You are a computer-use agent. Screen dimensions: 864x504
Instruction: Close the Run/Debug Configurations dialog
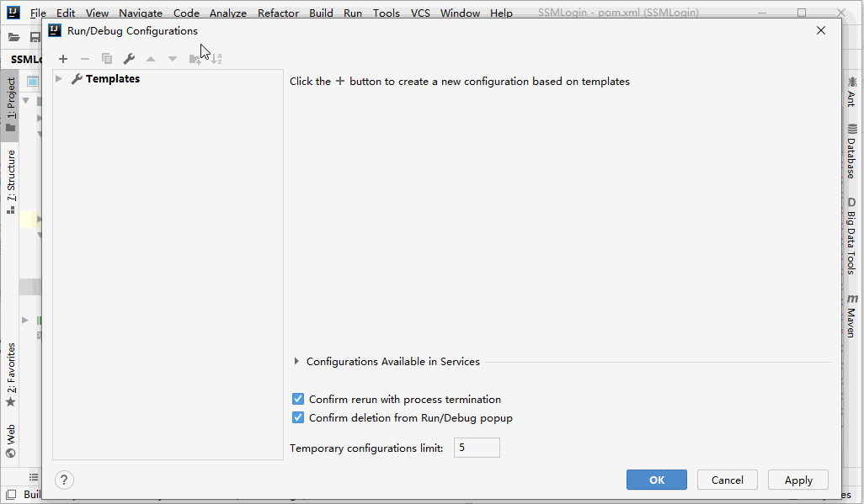pyautogui.click(x=821, y=30)
